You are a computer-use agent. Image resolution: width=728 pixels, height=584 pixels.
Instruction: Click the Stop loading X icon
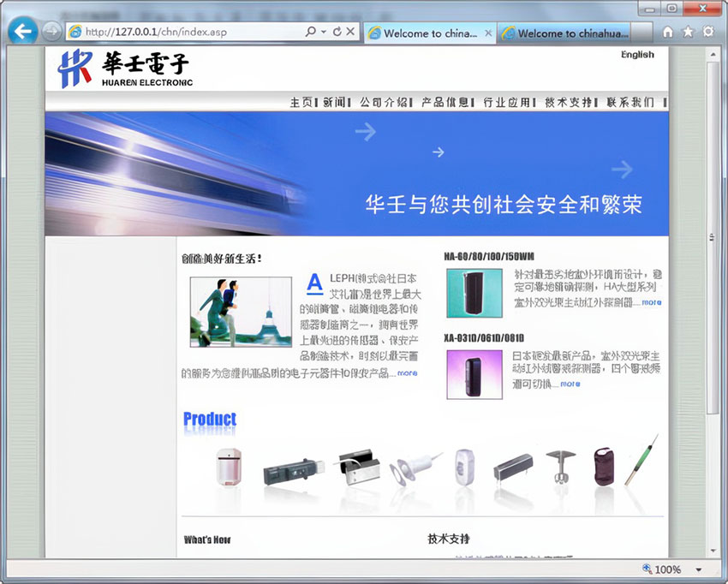[x=351, y=32]
